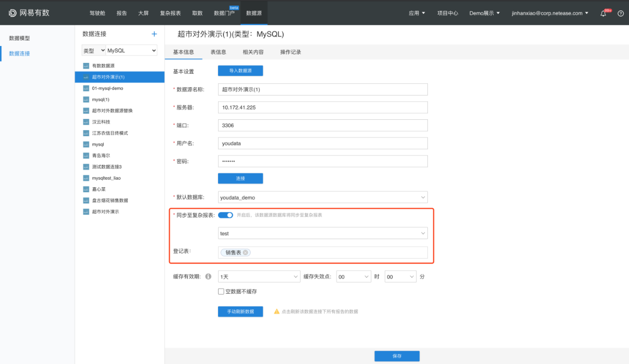The height and width of the screenshot is (364, 629).
Task: Open the notification bell icon
Action: tap(603, 13)
